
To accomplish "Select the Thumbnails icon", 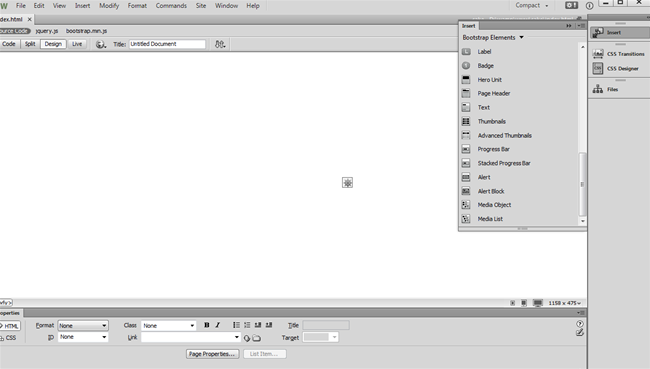I will pos(466,121).
